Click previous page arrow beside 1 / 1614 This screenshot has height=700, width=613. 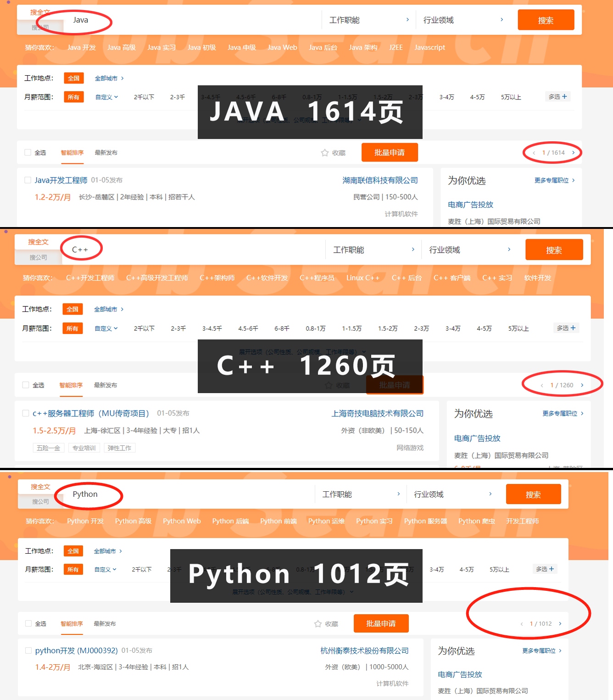click(x=534, y=153)
